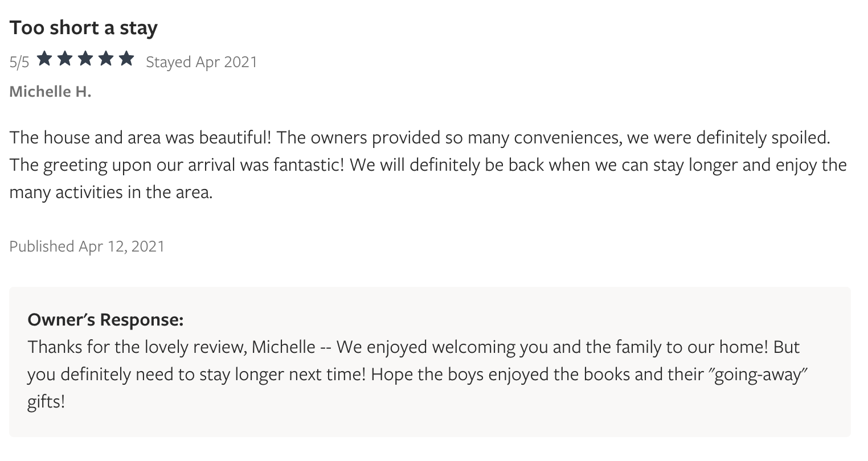868x461 pixels.
Task: Click reviewer name Michelle H.
Action: [x=50, y=92]
